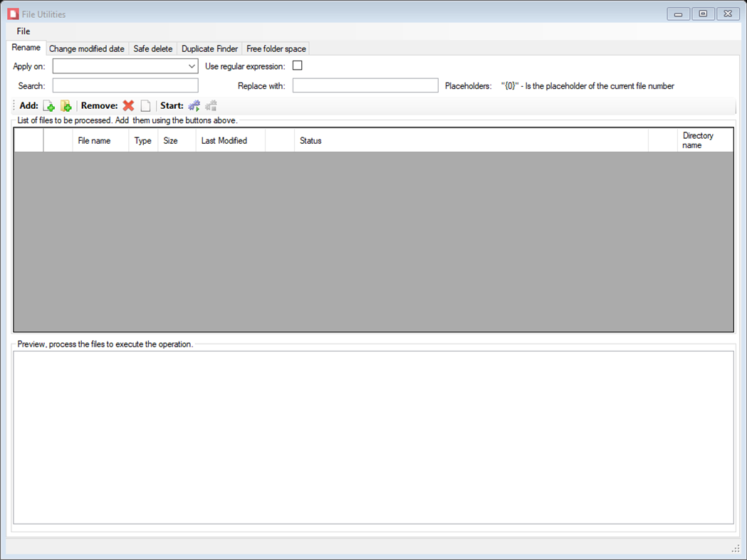
Task: Enable the Use regular expression checkbox
Action: (x=297, y=65)
